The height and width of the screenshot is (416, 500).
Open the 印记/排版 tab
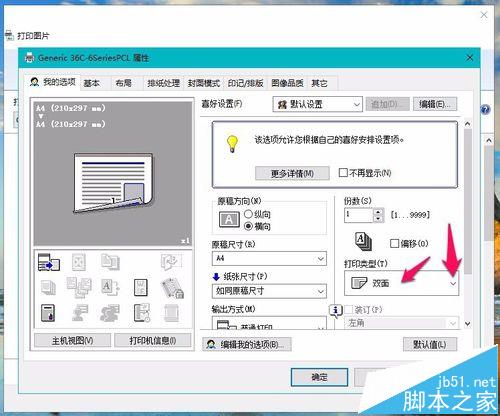pyautogui.click(x=245, y=83)
